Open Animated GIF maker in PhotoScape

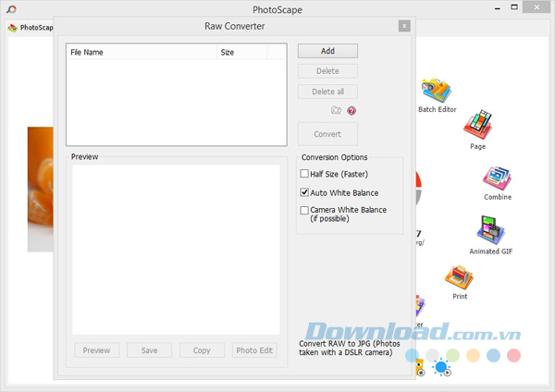coord(490,235)
